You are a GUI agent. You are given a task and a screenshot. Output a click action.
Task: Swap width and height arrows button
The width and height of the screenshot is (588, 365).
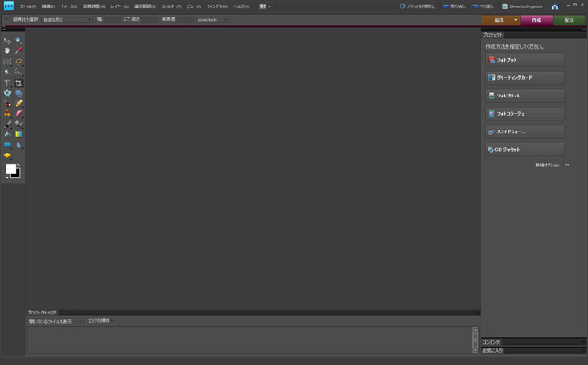click(x=126, y=19)
